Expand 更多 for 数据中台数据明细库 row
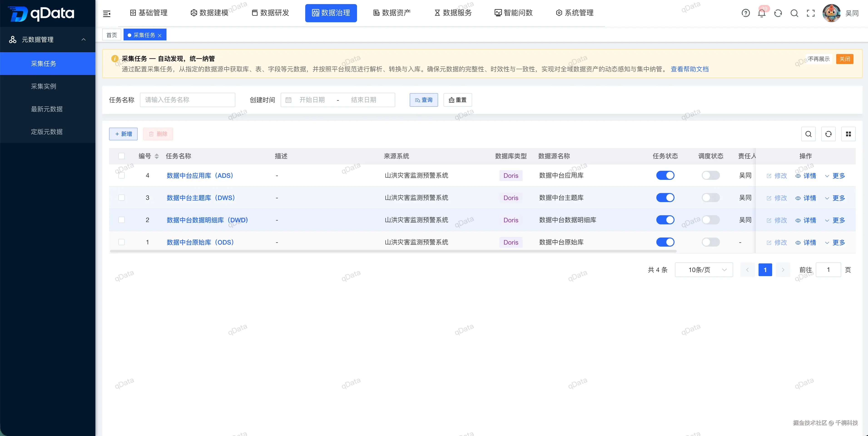The width and height of the screenshot is (868, 436). (835, 220)
